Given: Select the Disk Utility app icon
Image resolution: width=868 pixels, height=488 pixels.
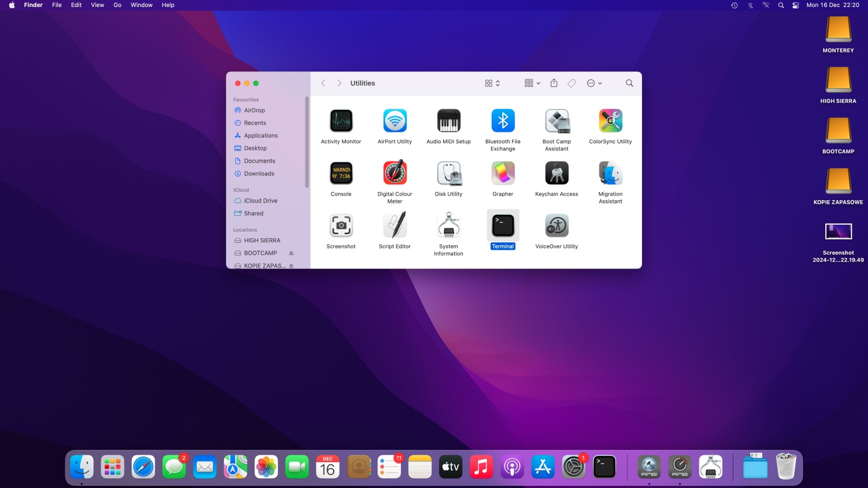Looking at the screenshot, I should [x=449, y=173].
